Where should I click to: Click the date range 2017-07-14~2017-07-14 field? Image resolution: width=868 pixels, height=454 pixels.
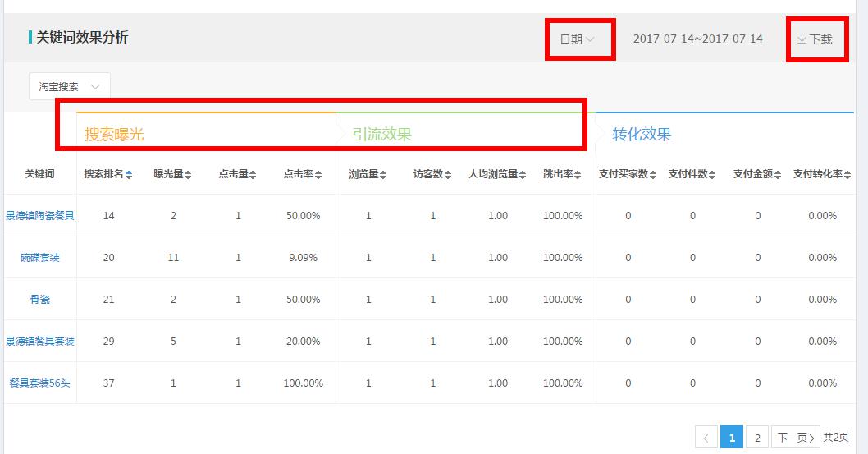click(x=697, y=39)
